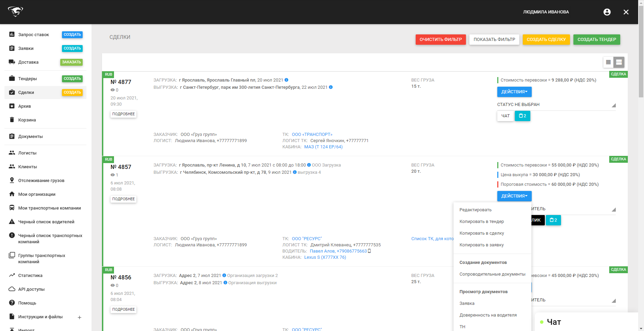Viewport: 644px width, 331px height.
Task: Open the Чат panel at bottom
Action: (586, 322)
